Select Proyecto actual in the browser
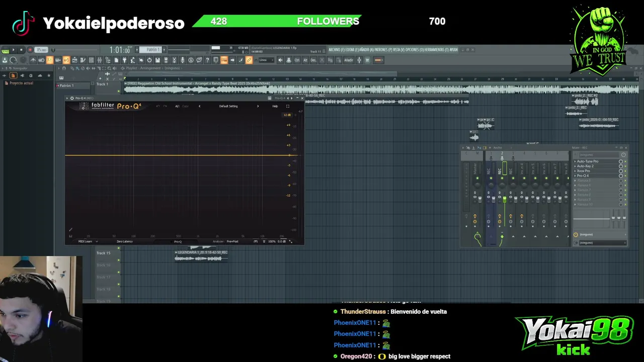 click(x=21, y=83)
